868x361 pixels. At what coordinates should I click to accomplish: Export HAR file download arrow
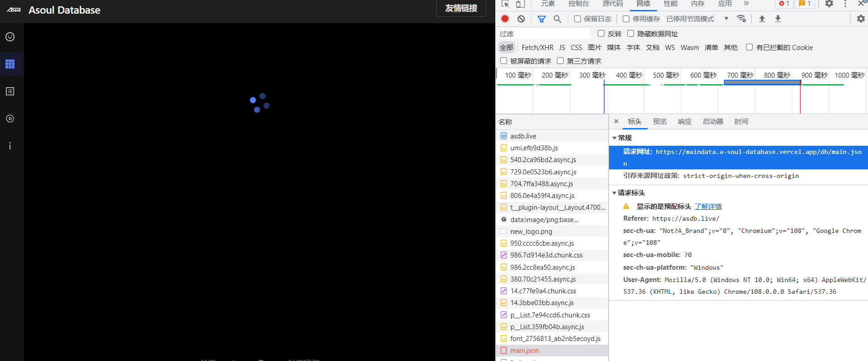tap(778, 19)
